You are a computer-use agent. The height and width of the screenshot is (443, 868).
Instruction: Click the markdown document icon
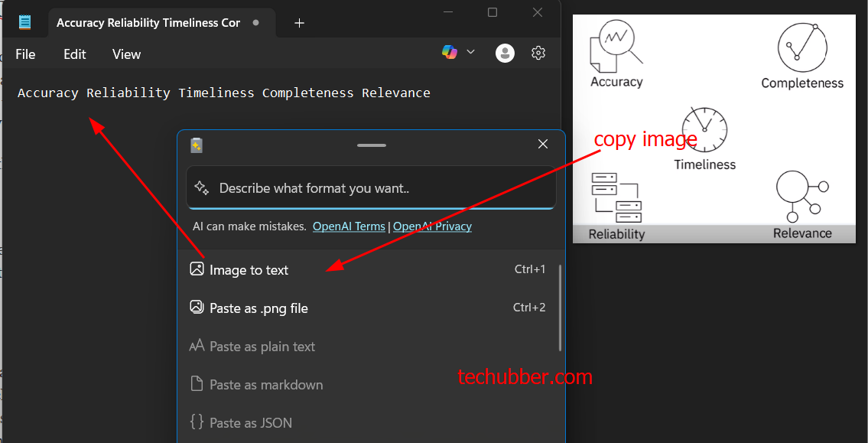[197, 383]
